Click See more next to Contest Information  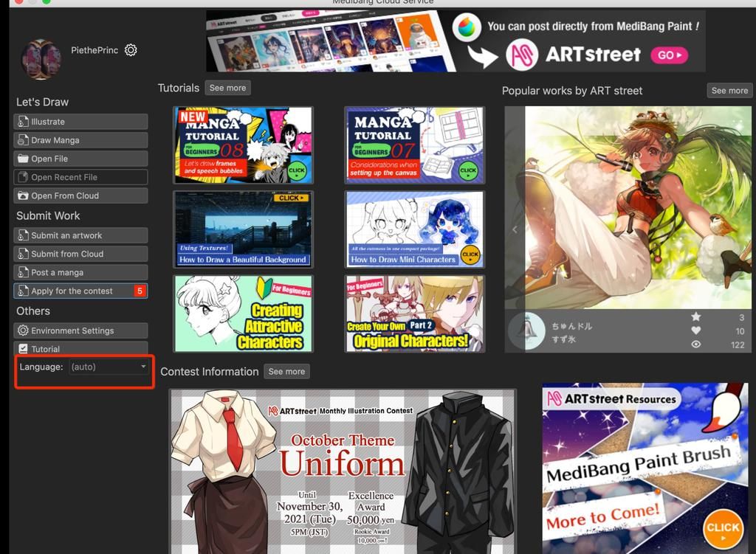(286, 372)
